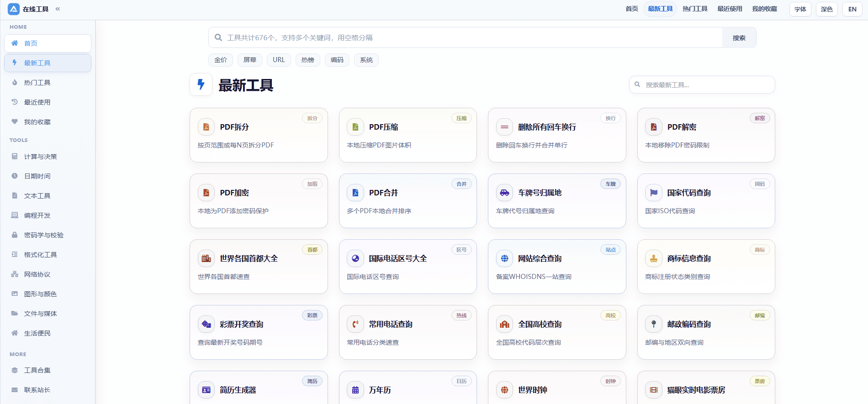Open 热门工具 in top navigation
868x404 pixels.
click(695, 9)
